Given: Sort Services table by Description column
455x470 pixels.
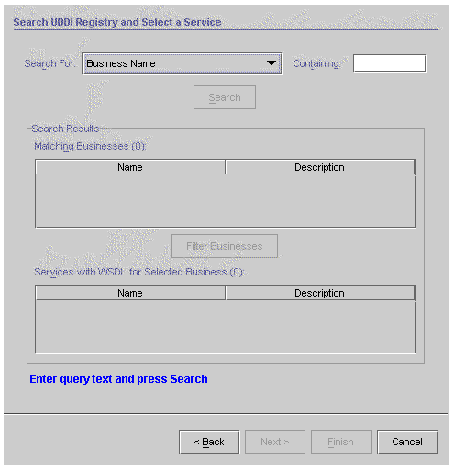Looking at the screenshot, I should pos(320,293).
